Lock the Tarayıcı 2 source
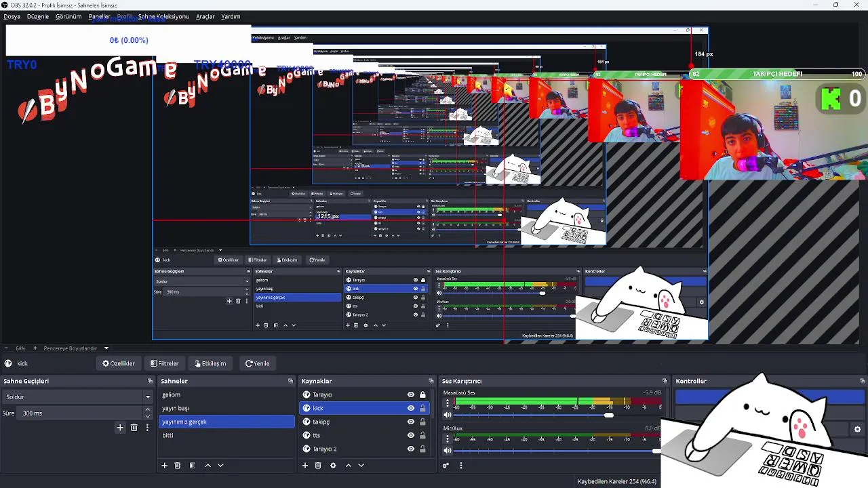Viewport: 868px width, 488px height. [x=422, y=449]
